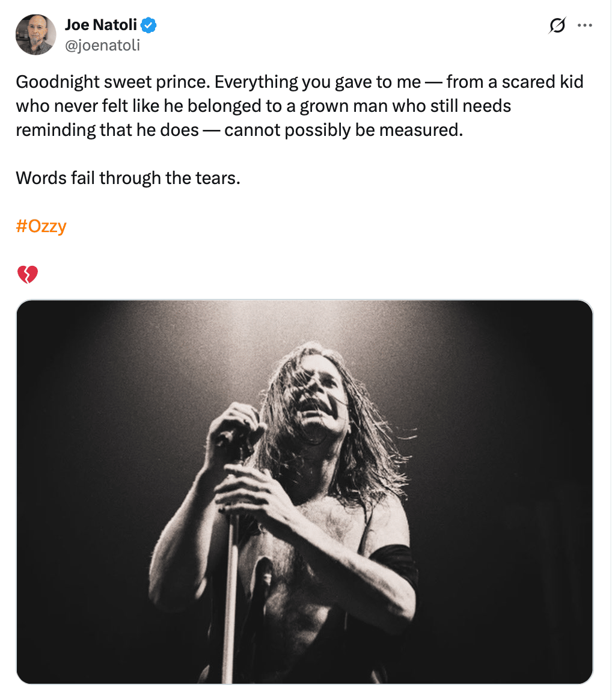Image resolution: width=612 pixels, height=700 pixels.
Task: Click the "Words fail through the tears." line
Action: tap(128, 178)
